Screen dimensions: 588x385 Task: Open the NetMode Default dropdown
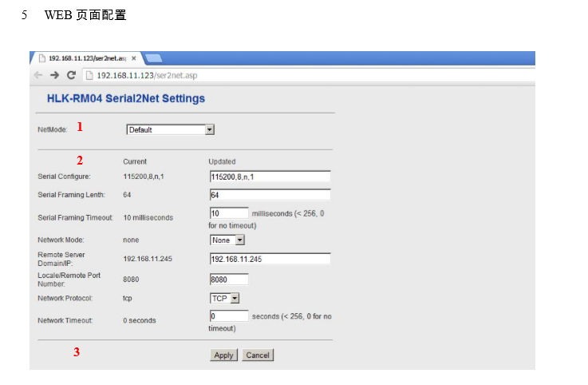171,129
